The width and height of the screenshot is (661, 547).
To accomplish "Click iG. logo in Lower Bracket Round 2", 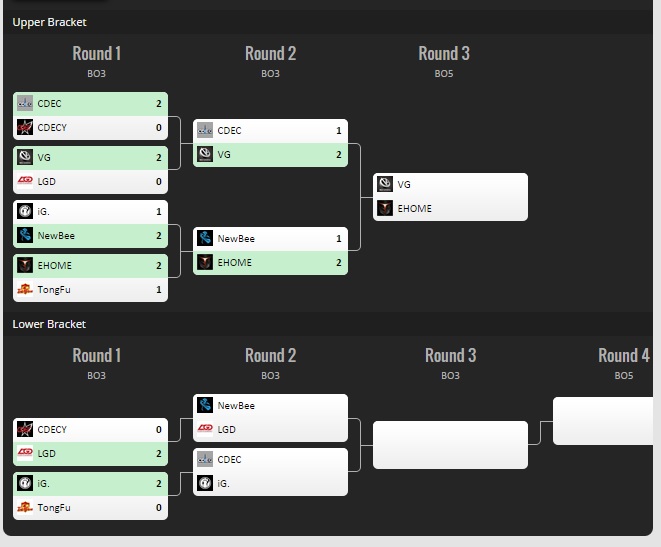I will 205,483.
